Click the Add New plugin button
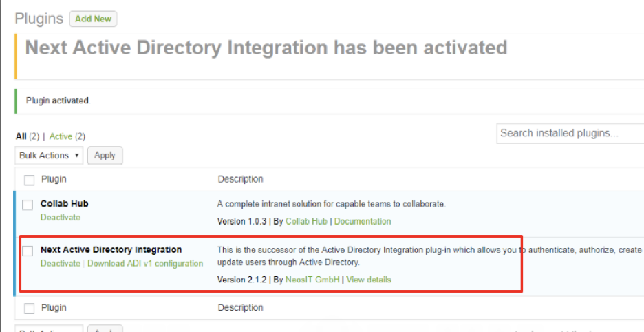This screenshot has height=332, width=644. tap(94, 19)
